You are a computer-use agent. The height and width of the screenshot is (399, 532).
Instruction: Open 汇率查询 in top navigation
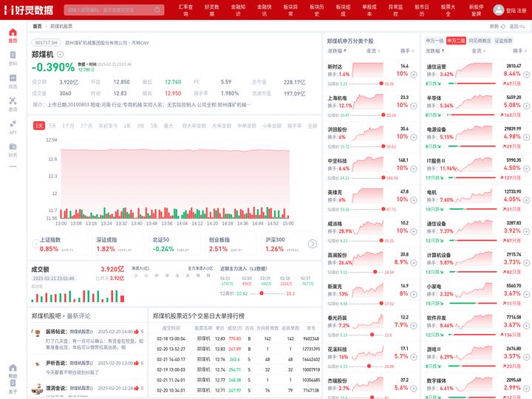coord(185,10)
